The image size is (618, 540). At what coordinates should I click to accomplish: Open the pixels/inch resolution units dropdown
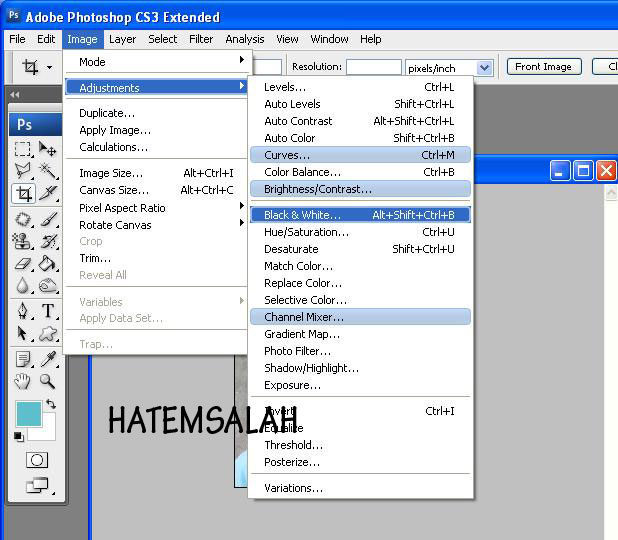tap(484, 68)
